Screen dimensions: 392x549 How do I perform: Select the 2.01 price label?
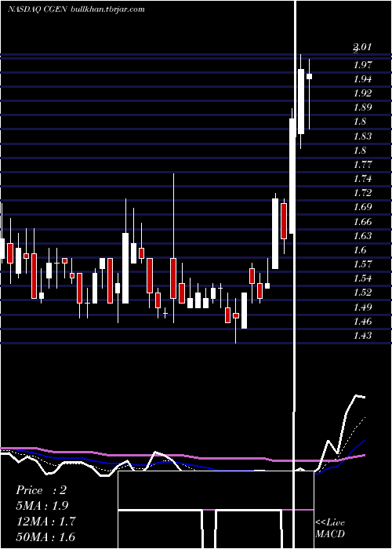pyautogui.click(x=362, y=47)
